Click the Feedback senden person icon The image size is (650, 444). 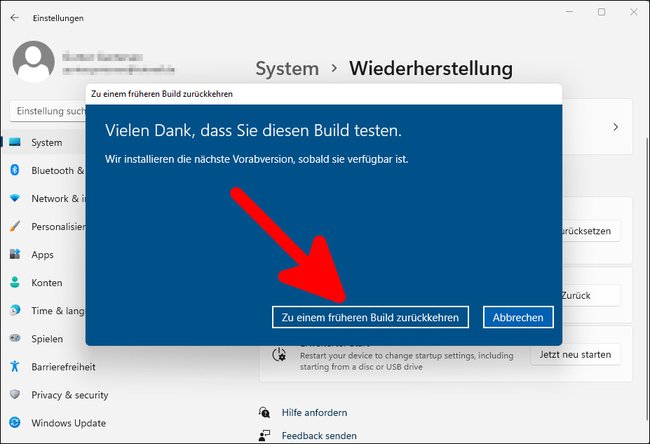click(x=264, y=435)
